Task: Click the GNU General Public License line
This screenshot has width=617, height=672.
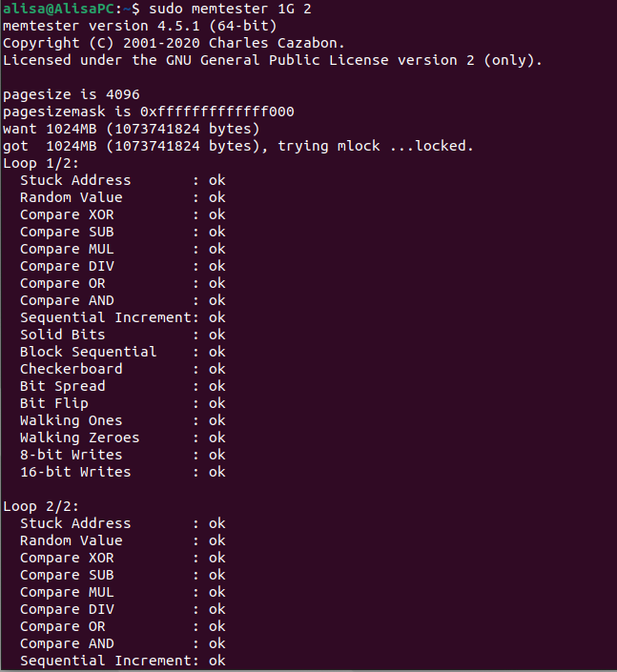Action: [273, 60]
